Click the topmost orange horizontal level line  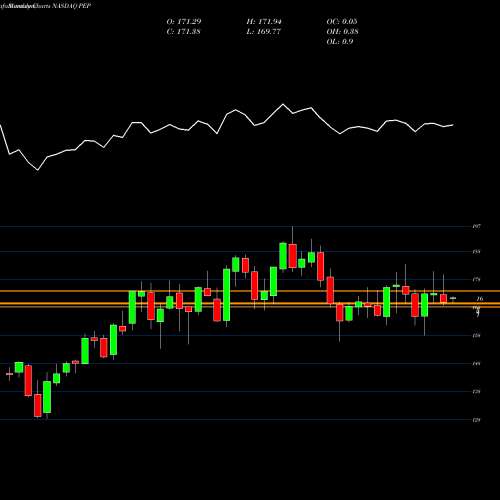(250, 291)
